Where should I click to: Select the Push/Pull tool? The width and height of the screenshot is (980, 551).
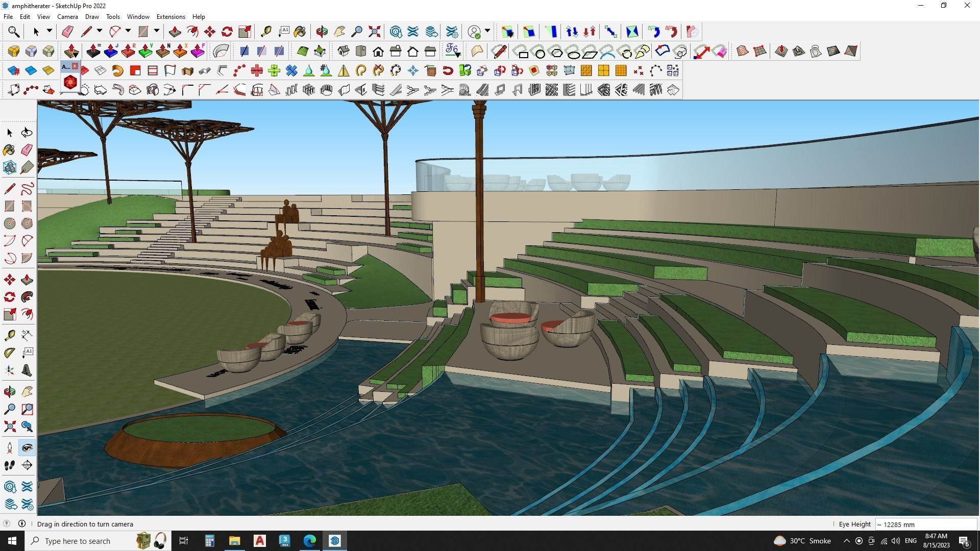27,279
